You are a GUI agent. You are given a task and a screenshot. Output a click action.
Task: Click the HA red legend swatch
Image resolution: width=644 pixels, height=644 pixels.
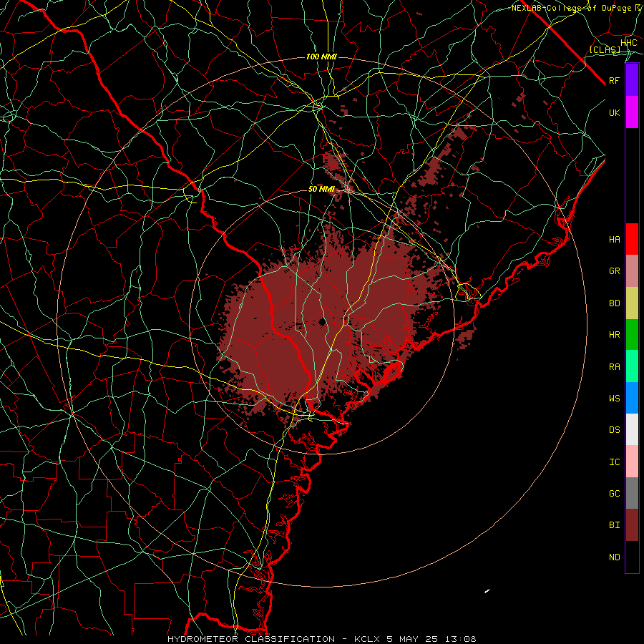click(632, 239)
